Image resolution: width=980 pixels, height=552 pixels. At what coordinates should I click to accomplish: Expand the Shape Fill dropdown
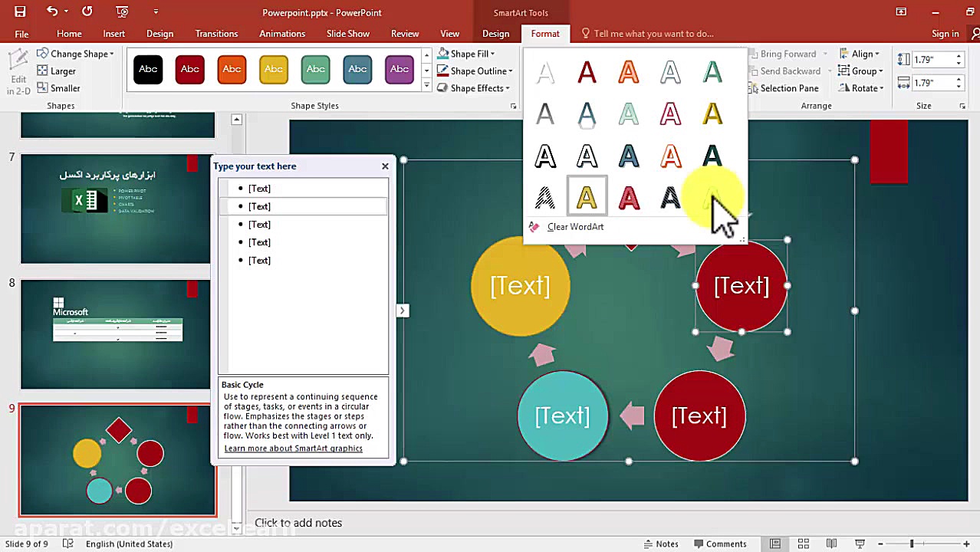click(x=466, y=54)
